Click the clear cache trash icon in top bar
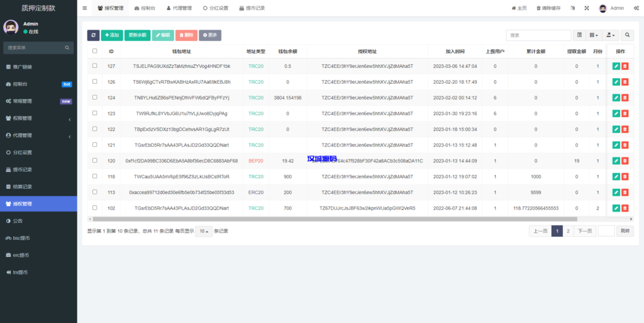The height and width of the screenshot is (323, 644). coord(538,8)
